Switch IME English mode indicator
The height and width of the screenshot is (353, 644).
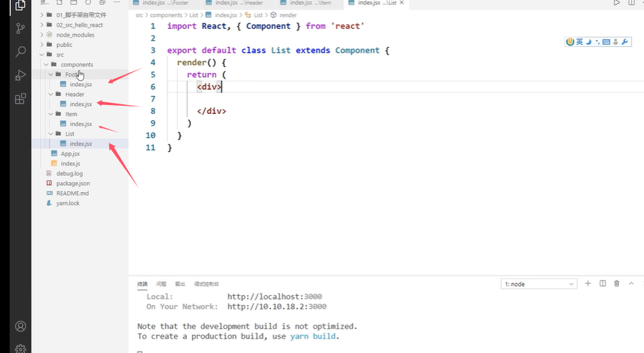pos(579,41)
